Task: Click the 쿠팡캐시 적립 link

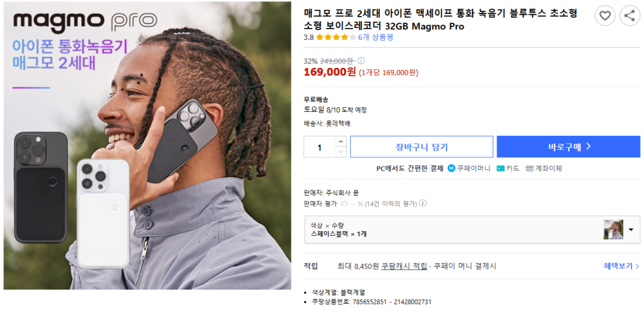Action: pyautogui.click(x=404, y=266)
